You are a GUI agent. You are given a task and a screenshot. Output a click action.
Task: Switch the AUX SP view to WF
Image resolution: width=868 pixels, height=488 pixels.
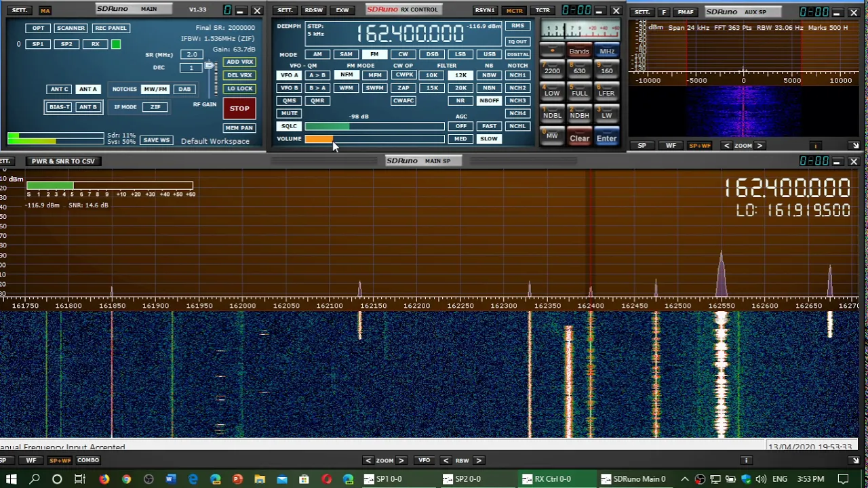[x=671, y=146]
